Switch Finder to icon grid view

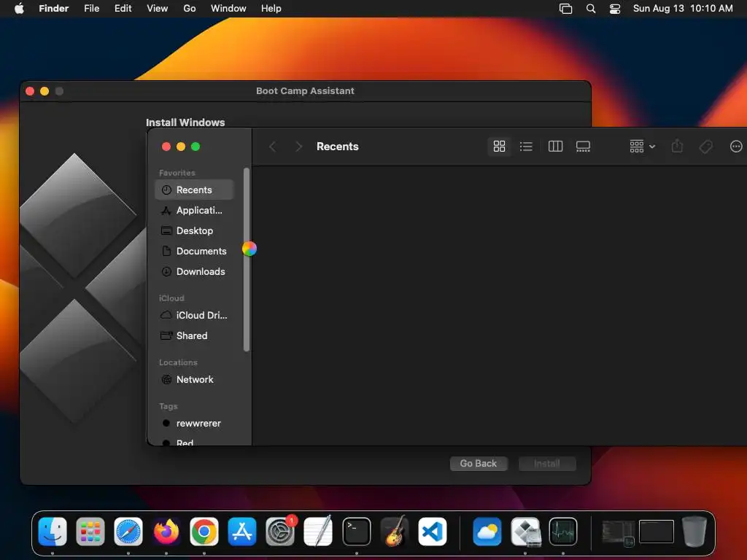(499, 146)
